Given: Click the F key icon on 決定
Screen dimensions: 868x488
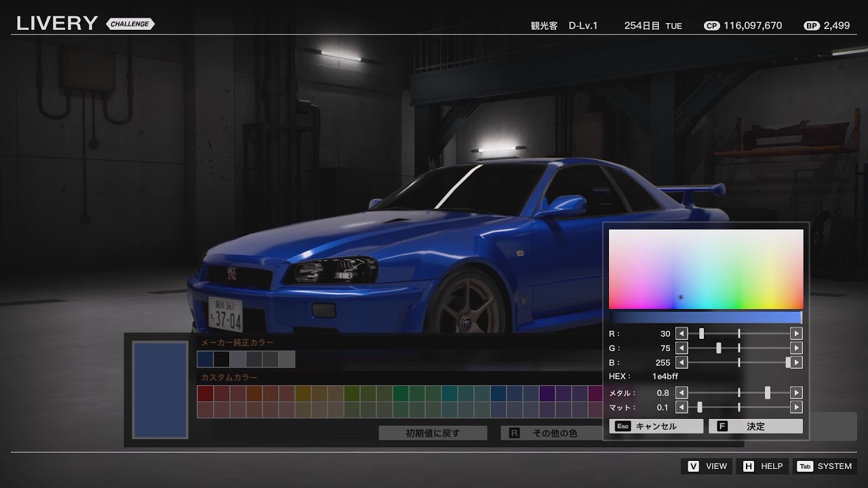Looking at the screenshot, I should point(722,426).
